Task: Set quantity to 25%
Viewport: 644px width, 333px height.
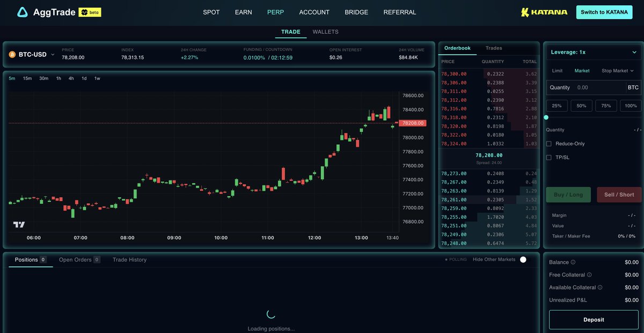Action: point(557,106)
